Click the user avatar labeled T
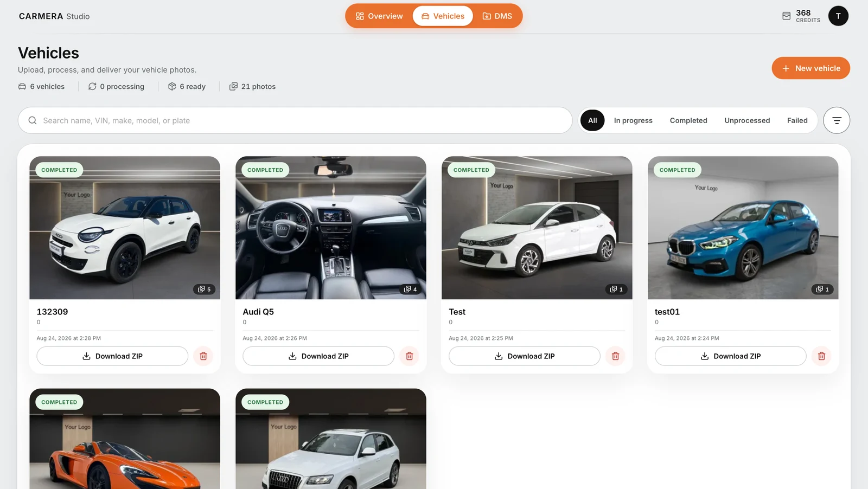Viewport: 868px width, 489px height. 838,16
